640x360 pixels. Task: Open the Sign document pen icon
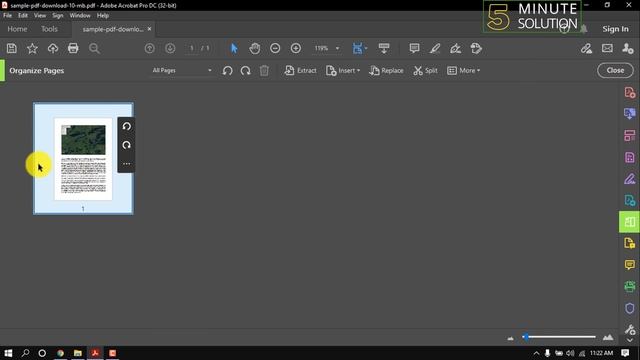coord(456,49)
